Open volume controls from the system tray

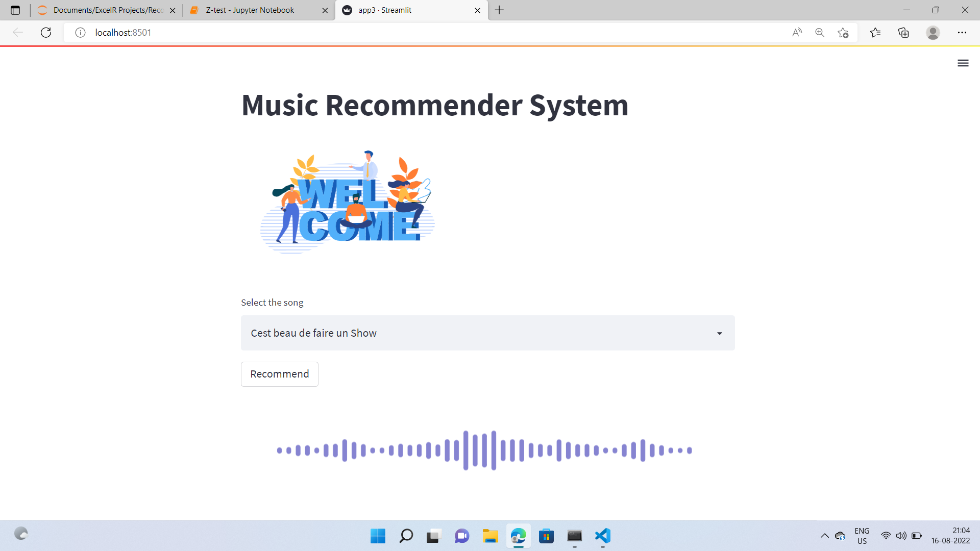coord(901,536)
